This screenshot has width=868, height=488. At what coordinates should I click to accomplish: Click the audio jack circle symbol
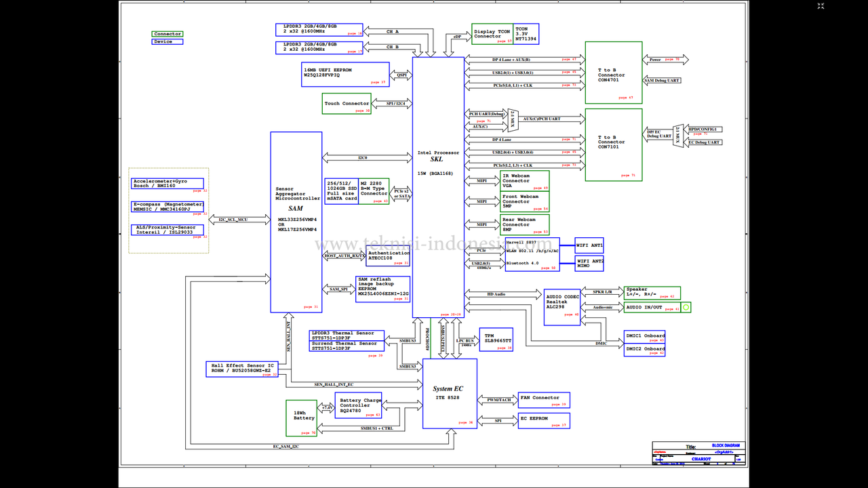tap(686, 308)
